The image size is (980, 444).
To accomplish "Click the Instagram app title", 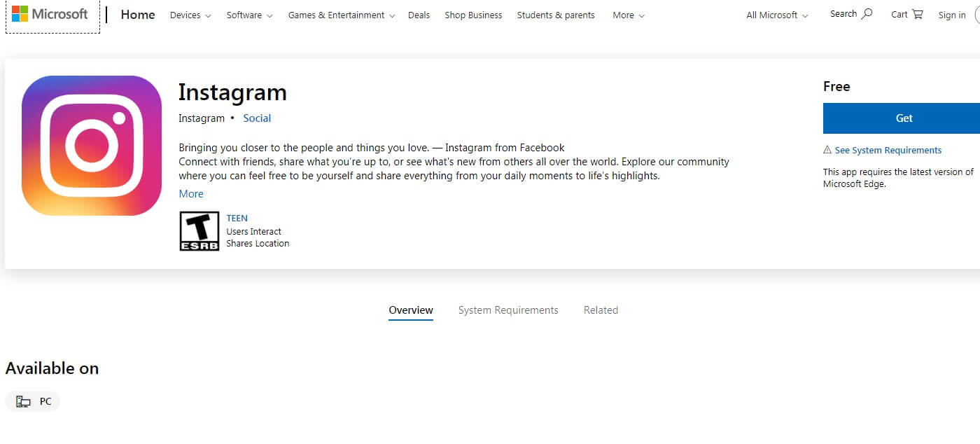I will pos(232,92).
